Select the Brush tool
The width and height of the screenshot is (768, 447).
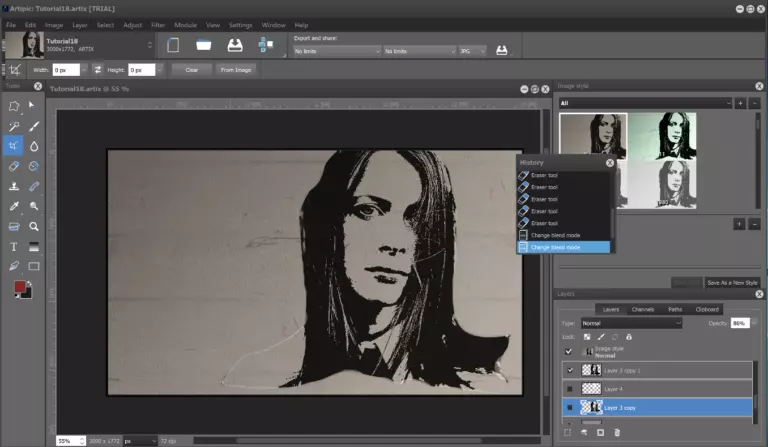pos(34,126)
